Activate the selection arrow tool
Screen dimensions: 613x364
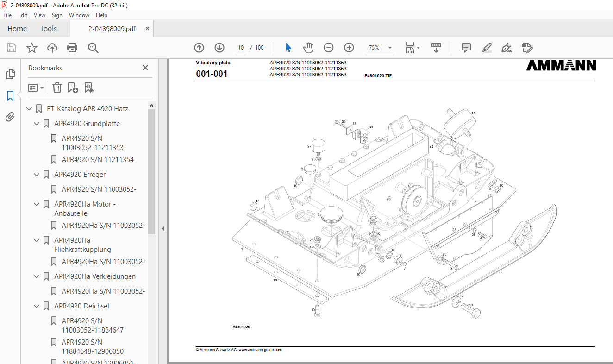[288, 48]
